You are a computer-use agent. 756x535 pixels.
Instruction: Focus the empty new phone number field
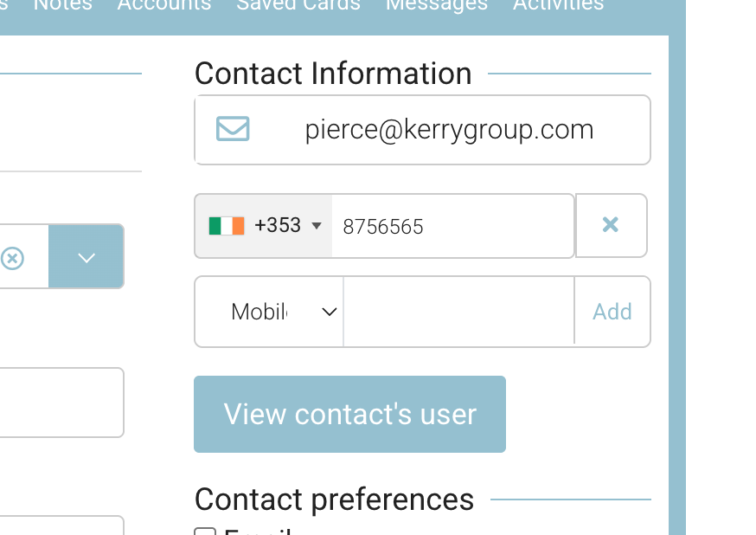[458, 312]
